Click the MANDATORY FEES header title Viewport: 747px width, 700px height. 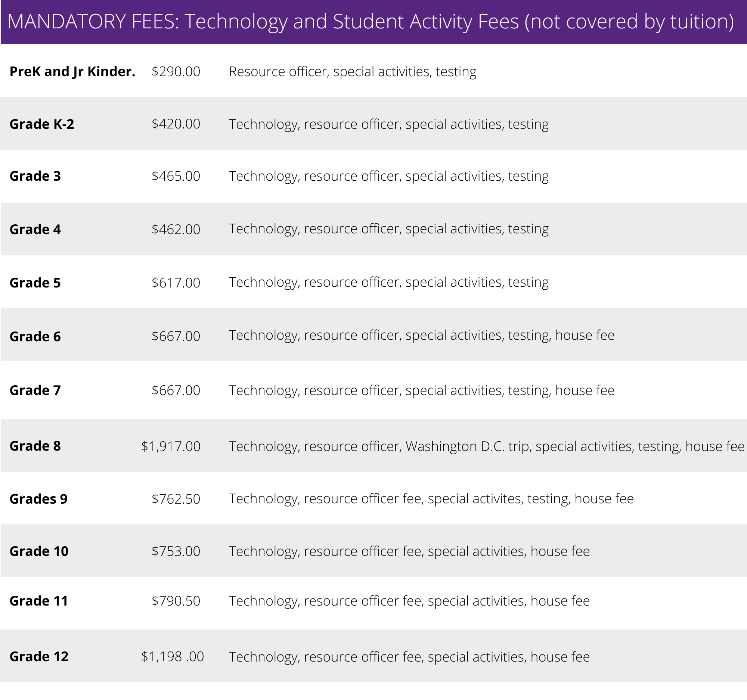pyautogui.click(x=371, y=21)
